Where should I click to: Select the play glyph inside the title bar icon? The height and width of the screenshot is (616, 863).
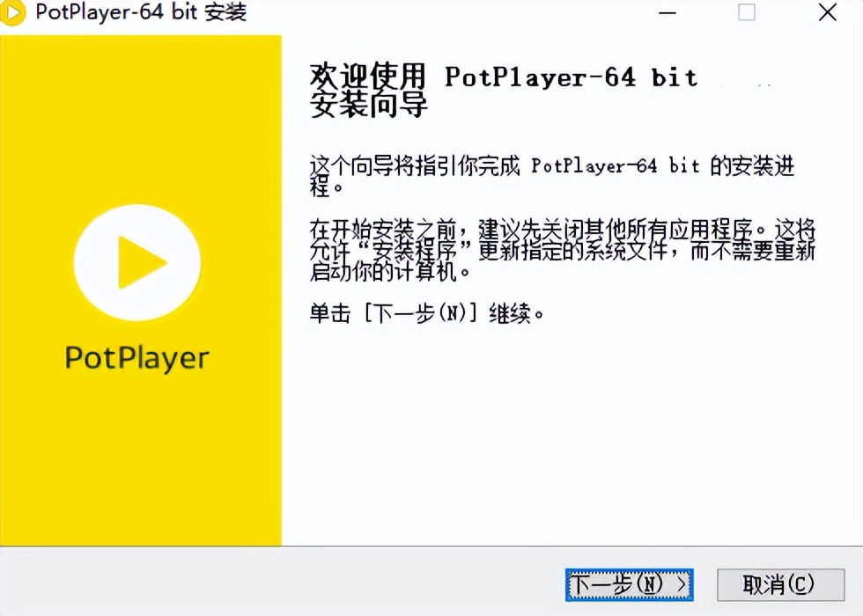click(x=13, y=12)
